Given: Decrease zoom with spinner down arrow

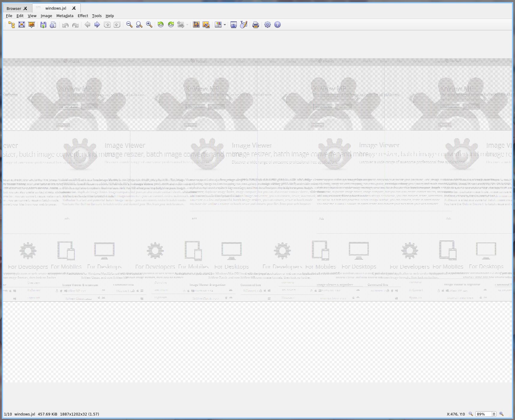Looking at the screenshot, I should [x=494, y=415].
